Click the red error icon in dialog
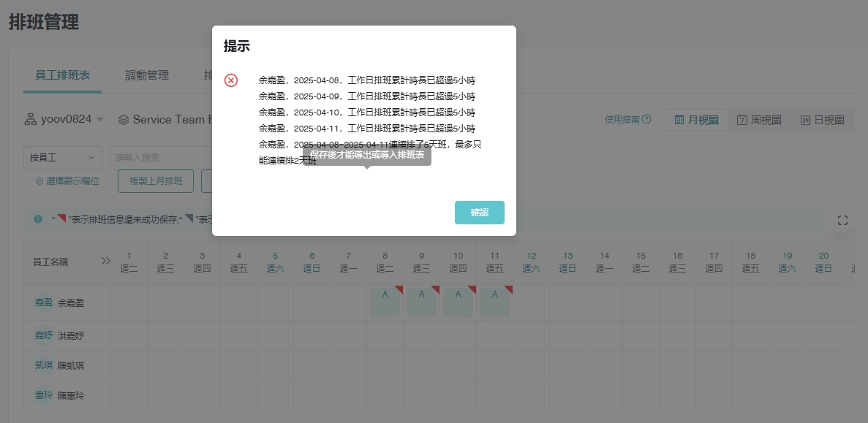This screenshot has height=423, width=868. 231,80
